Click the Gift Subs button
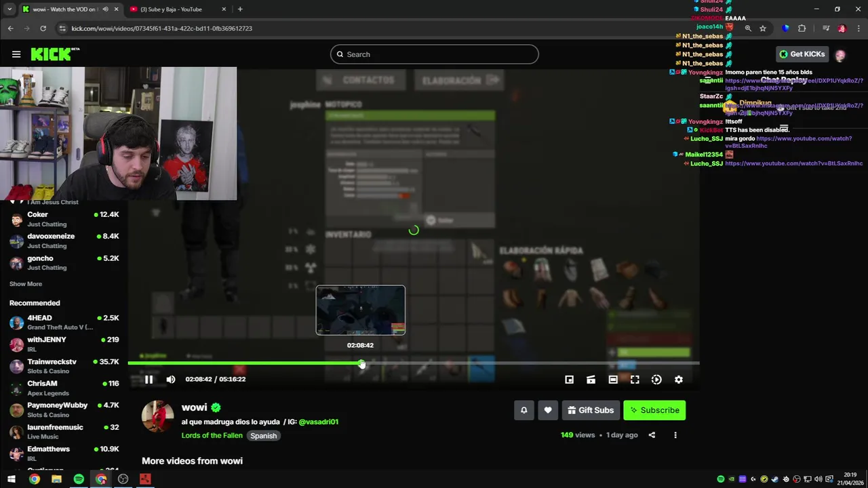The image size is (868, 488). 591,410
